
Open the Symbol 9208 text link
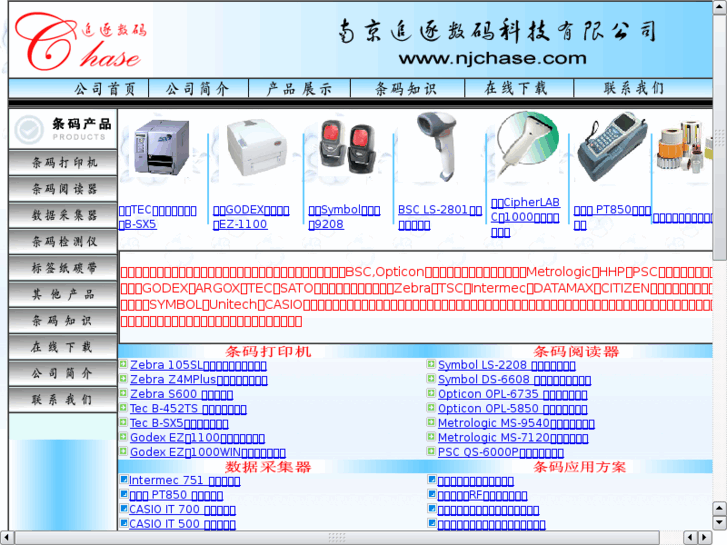coord(344,217)
